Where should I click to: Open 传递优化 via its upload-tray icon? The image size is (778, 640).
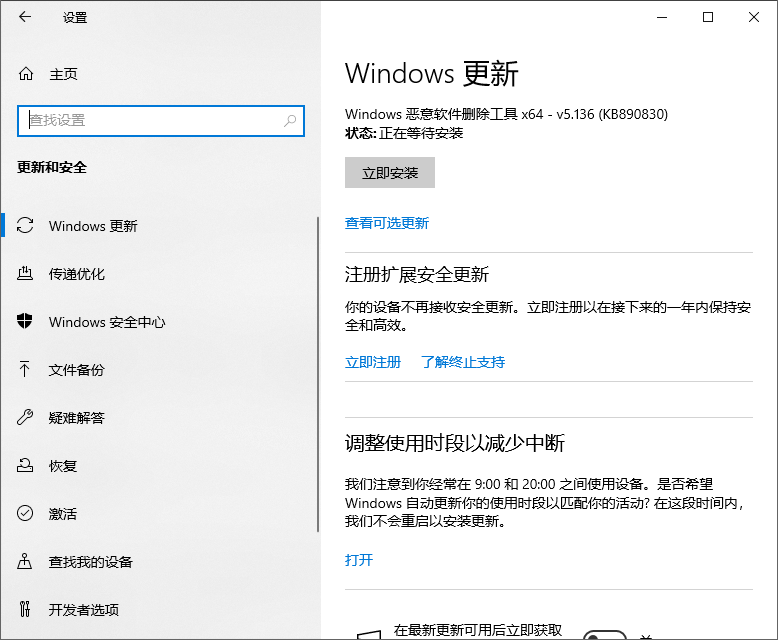(x=25, y=273)
